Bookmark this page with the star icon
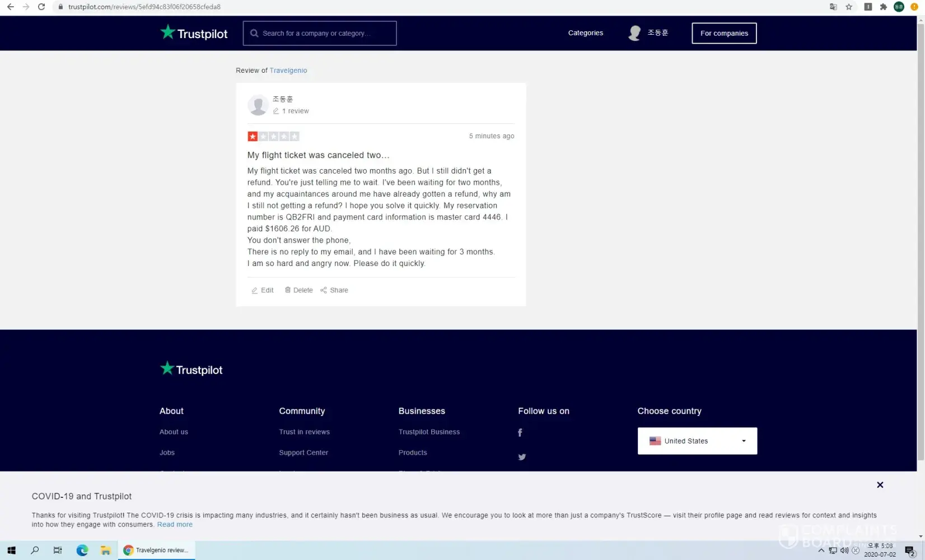Screen dimensions: 925x560 (849, 7)
